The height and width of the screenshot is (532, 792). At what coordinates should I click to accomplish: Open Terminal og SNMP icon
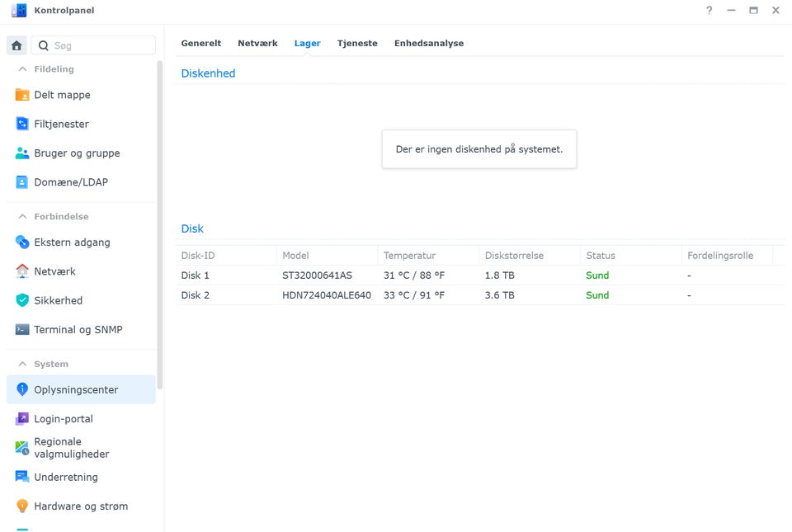point(22,329)
